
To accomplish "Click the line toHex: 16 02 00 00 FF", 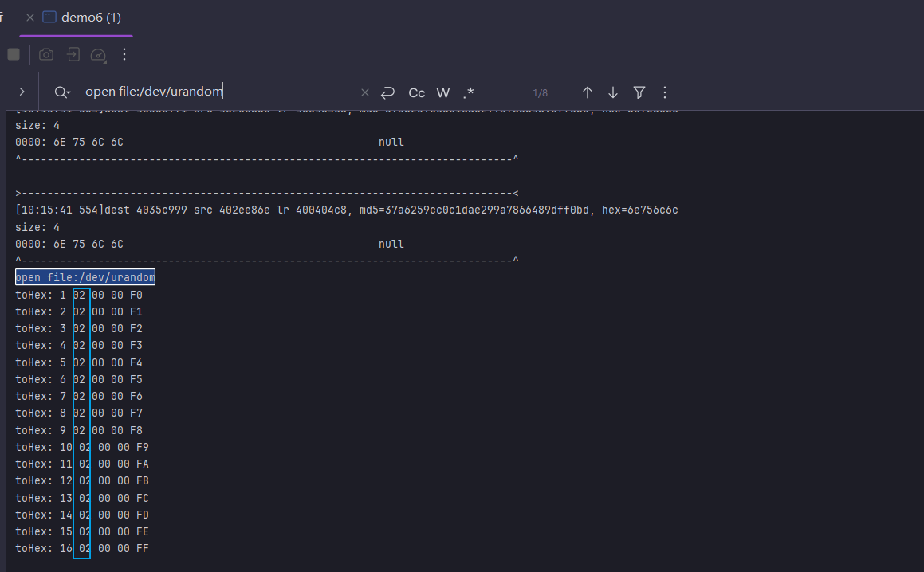I will [82, 548].
